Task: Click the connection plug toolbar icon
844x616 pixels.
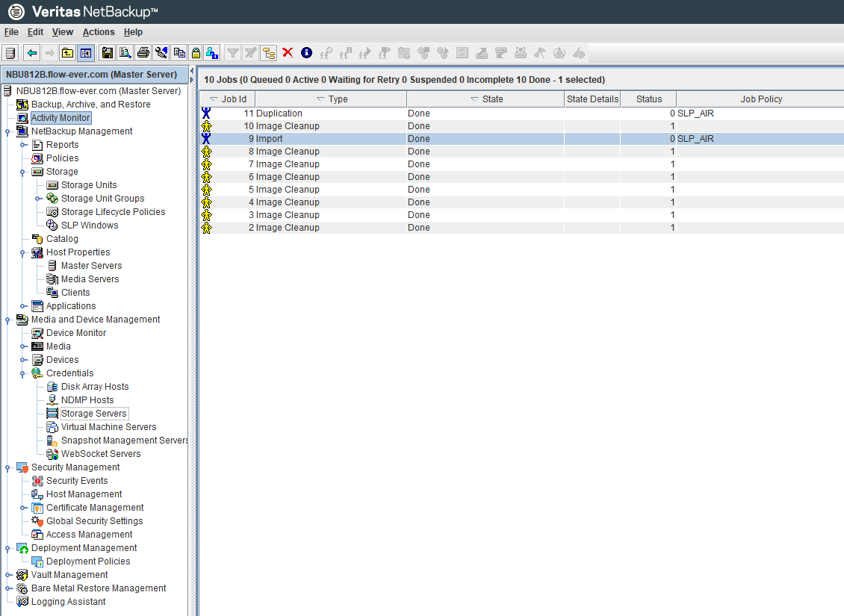Action: [161, 53]
